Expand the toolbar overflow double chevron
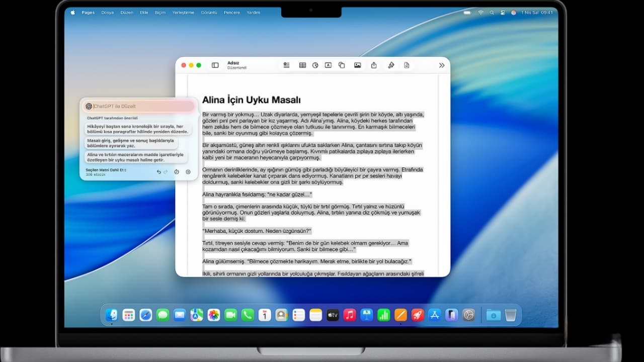The image size is (644, 362). click(442, 65)
